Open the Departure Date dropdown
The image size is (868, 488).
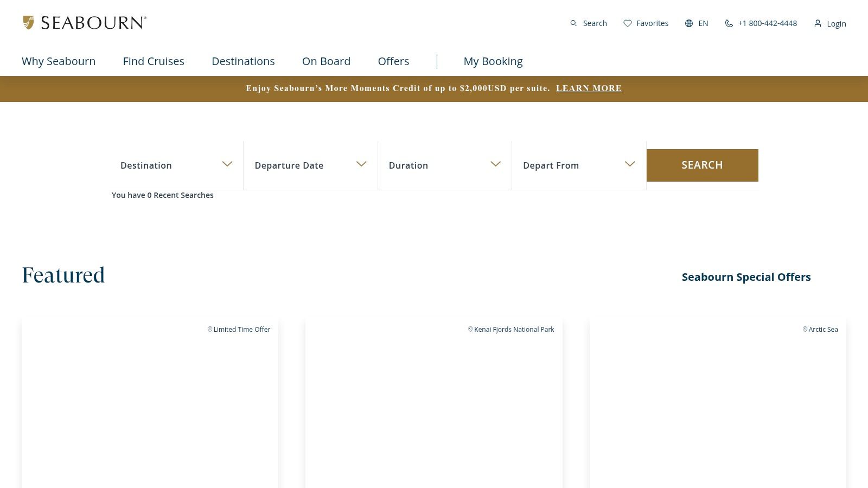(x=310, y=165)
